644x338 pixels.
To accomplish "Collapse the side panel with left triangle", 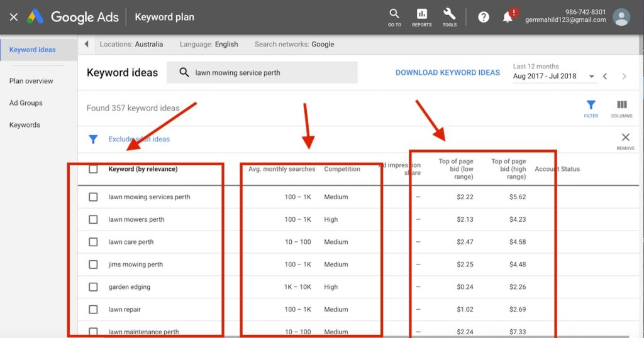I will [86, 44].
